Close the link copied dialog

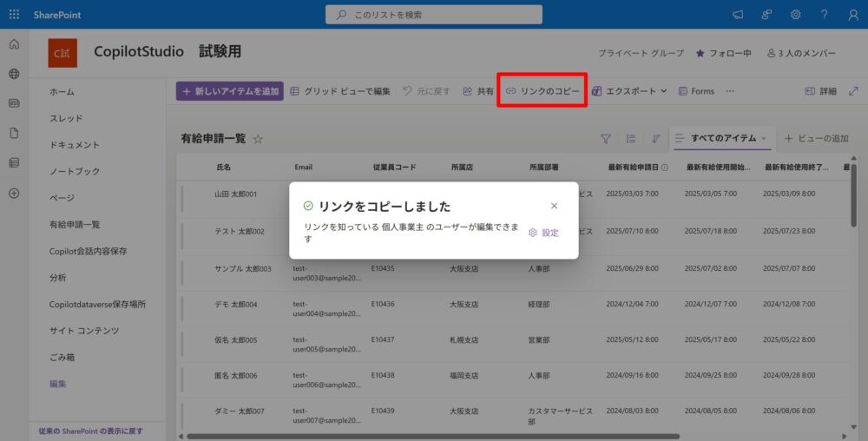(555, 206)
